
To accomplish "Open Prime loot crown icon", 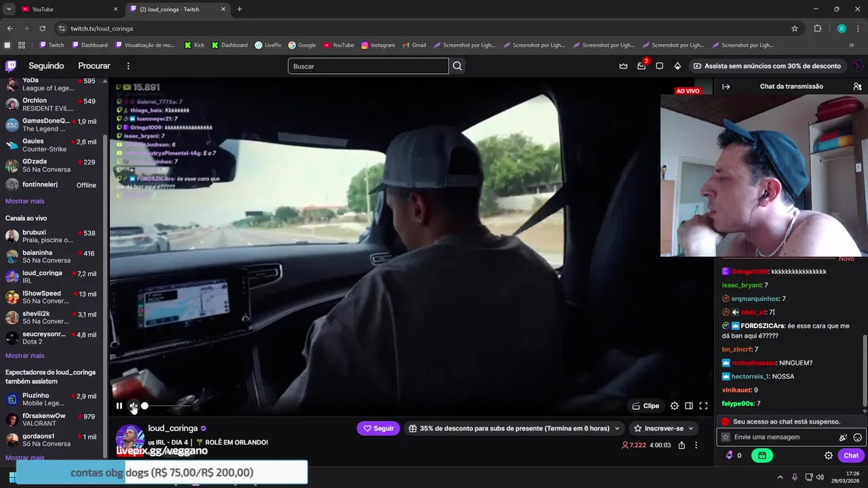I will point(623,66).
